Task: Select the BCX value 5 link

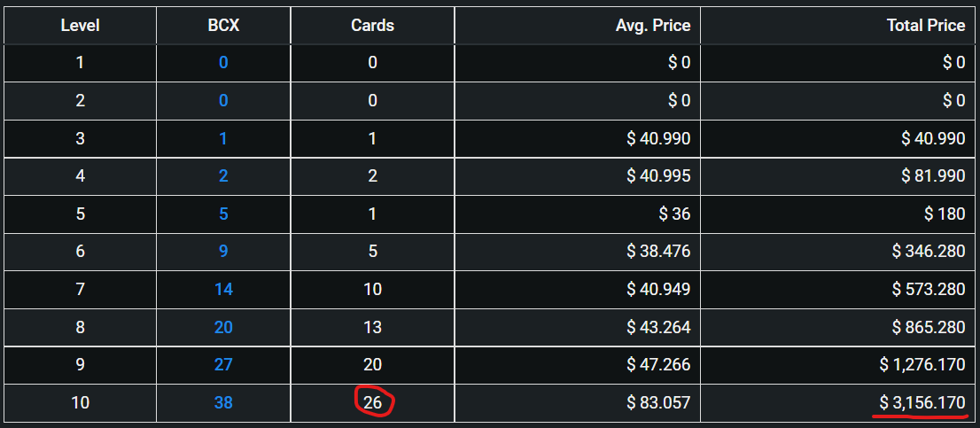Action: pos(223,214)
